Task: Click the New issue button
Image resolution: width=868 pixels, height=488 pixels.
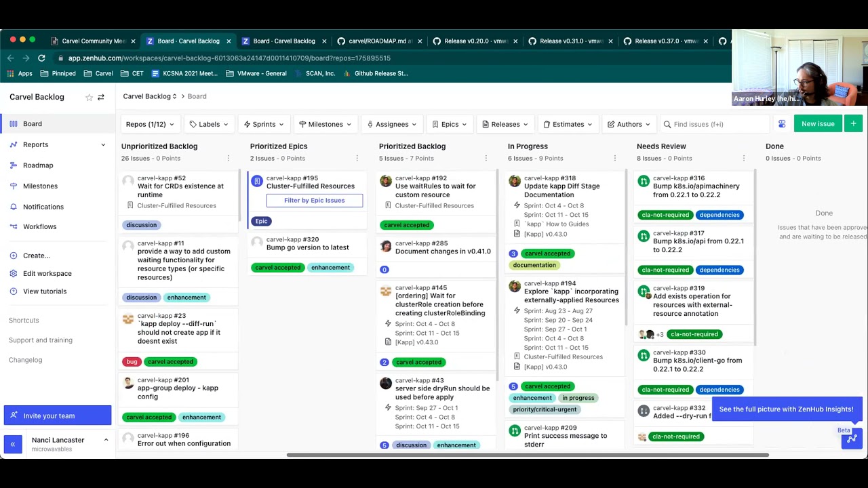Action: tap(818, 124)
